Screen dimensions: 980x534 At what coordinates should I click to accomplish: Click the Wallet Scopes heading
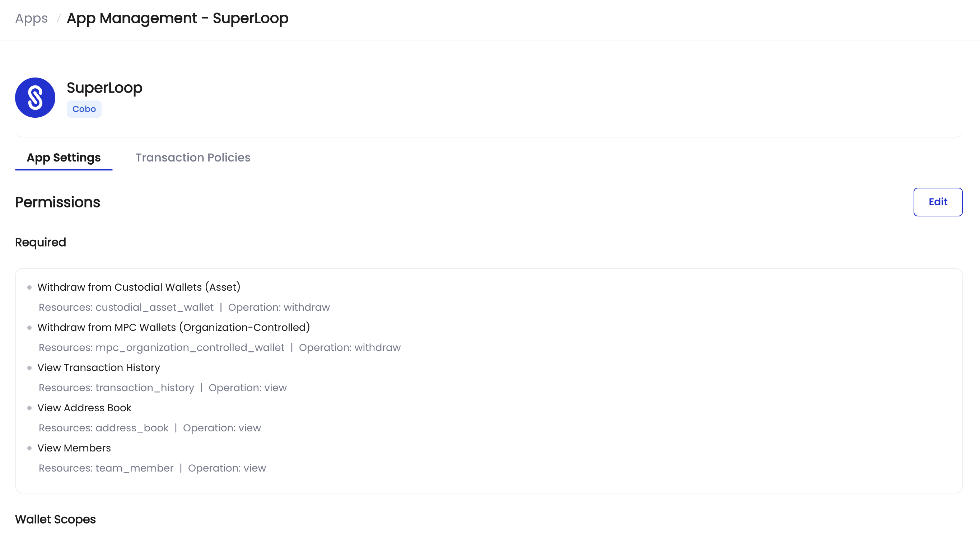(55, 519)
